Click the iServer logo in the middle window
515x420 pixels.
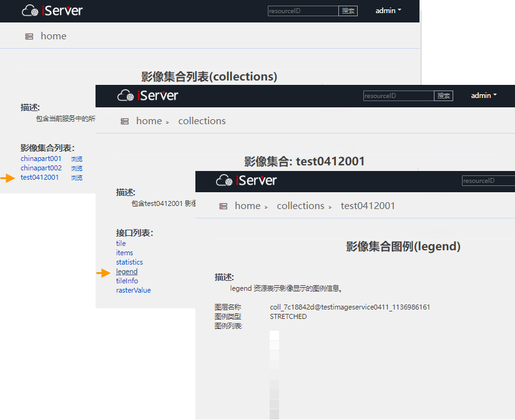coord(147,95)
